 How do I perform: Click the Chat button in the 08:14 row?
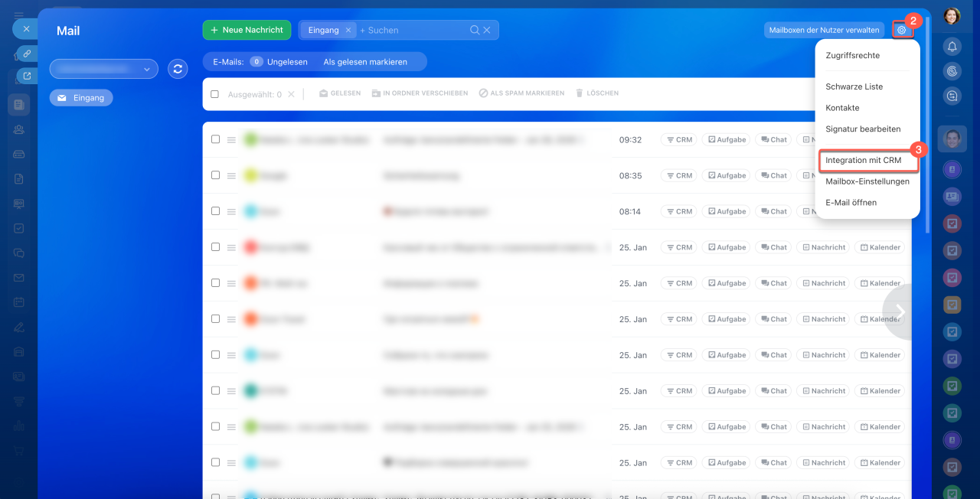pyautogui.click(x=773, y=211)
